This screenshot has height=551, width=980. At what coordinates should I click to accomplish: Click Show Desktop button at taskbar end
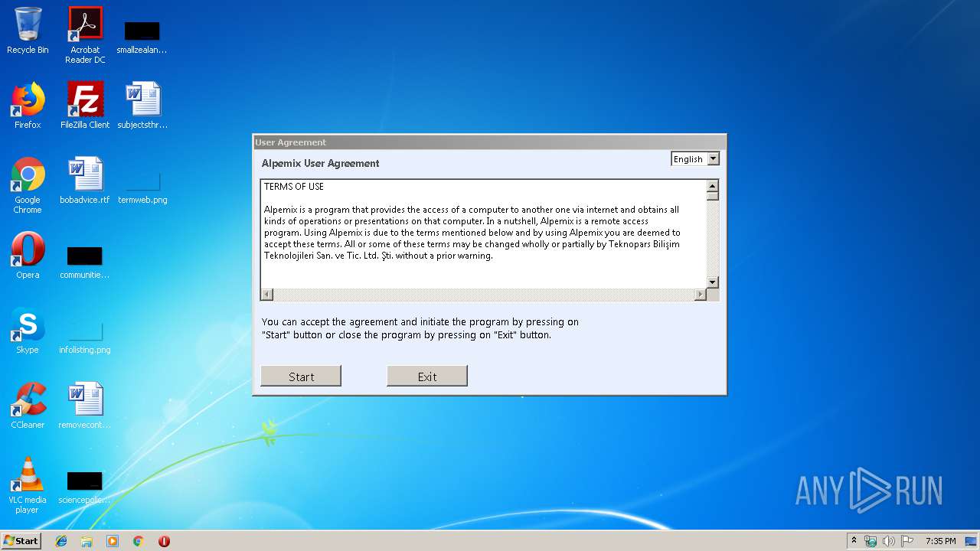[x=972, y=541]
